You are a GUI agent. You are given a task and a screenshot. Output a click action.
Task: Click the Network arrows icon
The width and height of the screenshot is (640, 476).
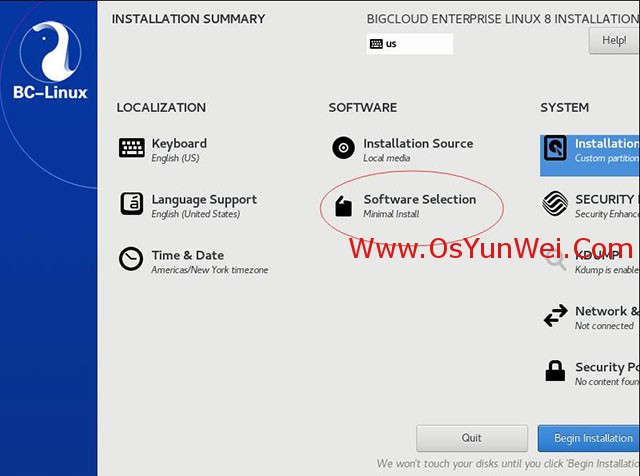click(x=556, y=315)
